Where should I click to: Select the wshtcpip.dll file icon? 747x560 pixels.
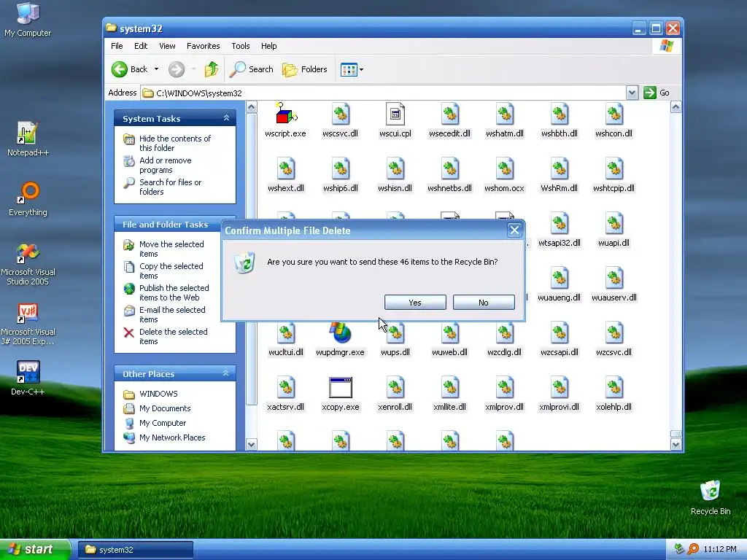[614, 169]
